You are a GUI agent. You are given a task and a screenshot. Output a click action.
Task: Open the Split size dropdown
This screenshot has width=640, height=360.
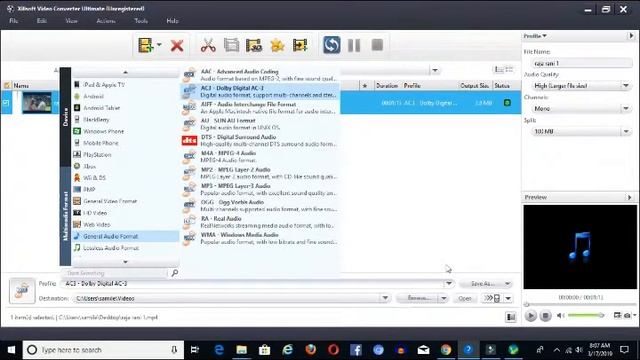click(626, 131)
